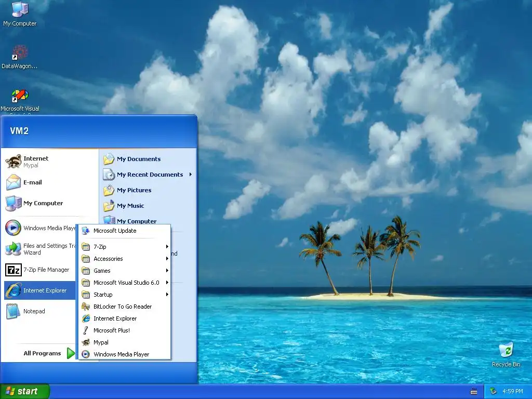The width and height of the screenshot is (532, 399).
Task: Open My Documents folder icon
Action: (109, 159)
